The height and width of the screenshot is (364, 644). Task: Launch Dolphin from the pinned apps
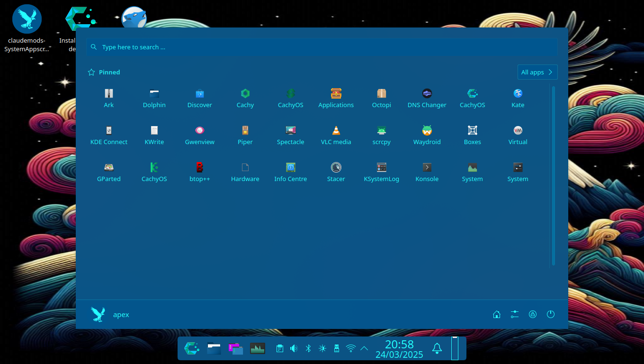pos(154,98)
